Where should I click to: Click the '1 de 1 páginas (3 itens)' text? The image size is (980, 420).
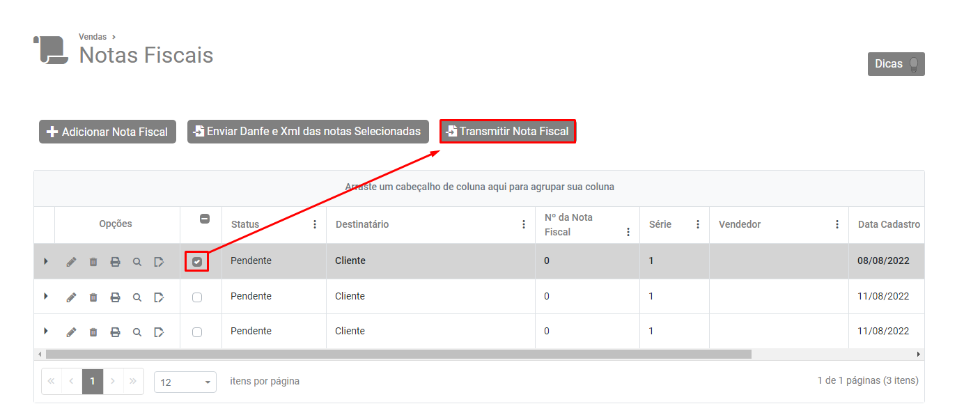(x=868, y=381)
